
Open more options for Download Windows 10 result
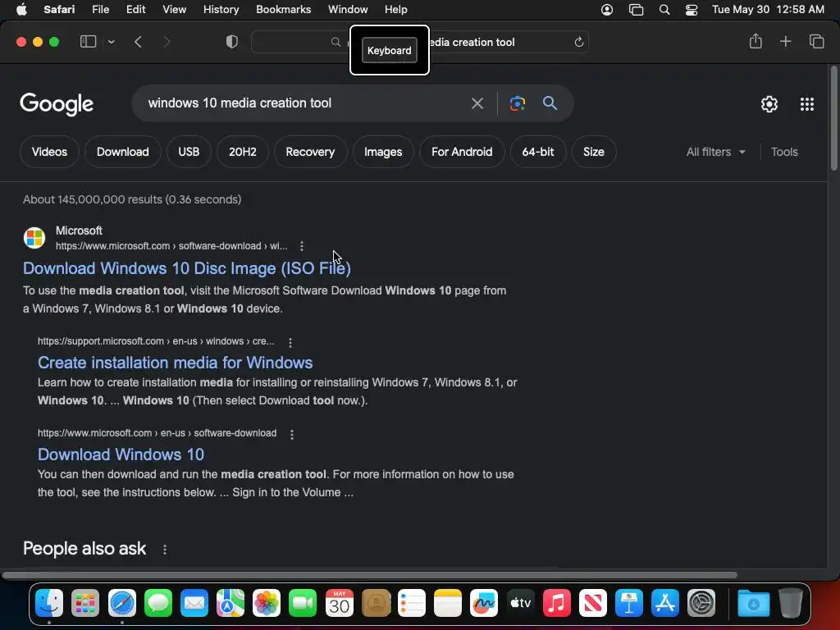pyautogui.click(x=292, y=435)
